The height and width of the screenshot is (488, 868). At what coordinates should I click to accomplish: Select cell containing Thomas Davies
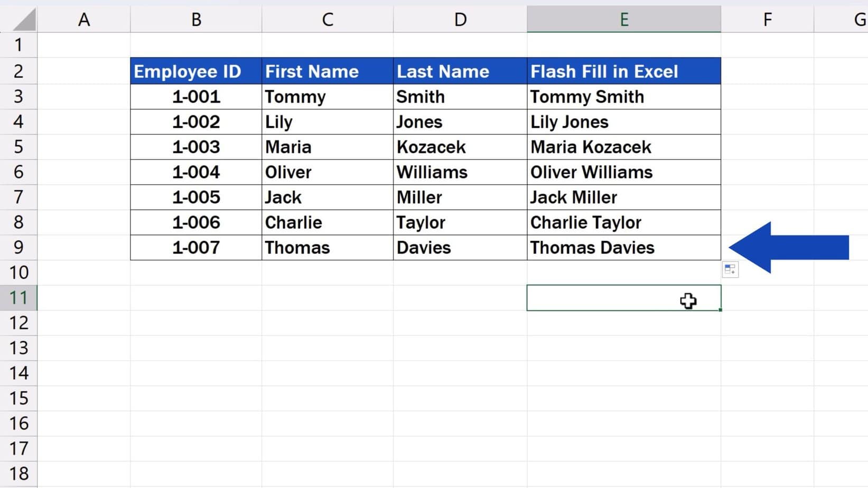pos(624,248)
